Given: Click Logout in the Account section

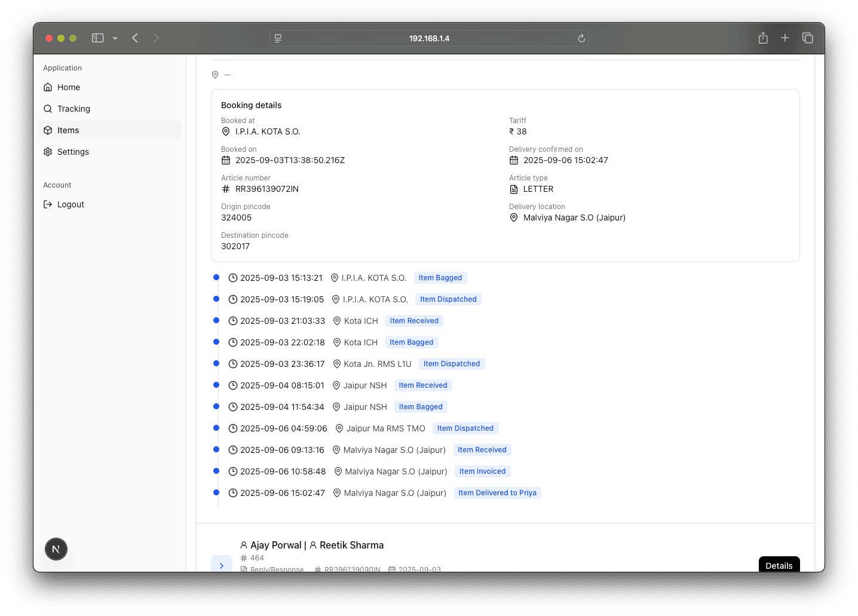Looking at the screenshot, I should [x=71, y=204].
